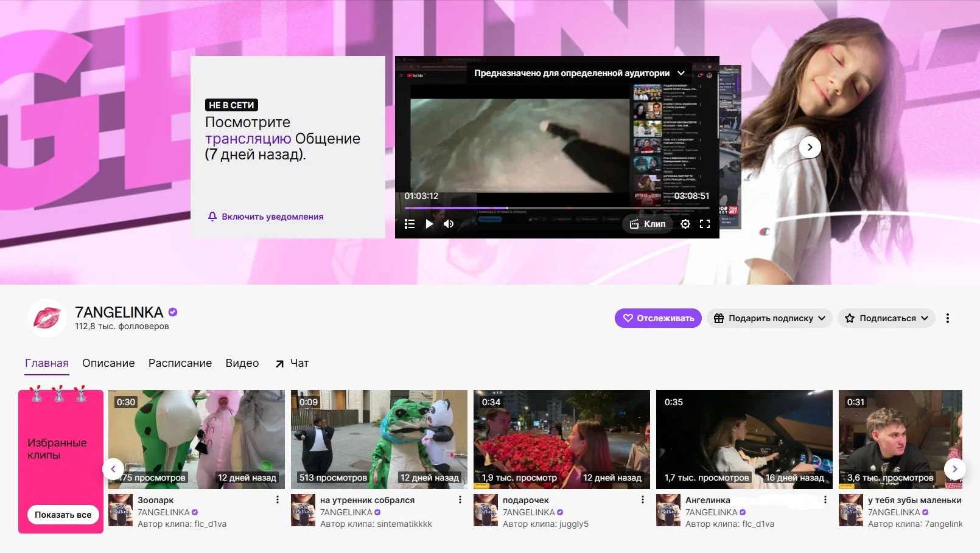Open the Видео tab
The height and width of the screenshot is (553, 980).
click(242, 363)
